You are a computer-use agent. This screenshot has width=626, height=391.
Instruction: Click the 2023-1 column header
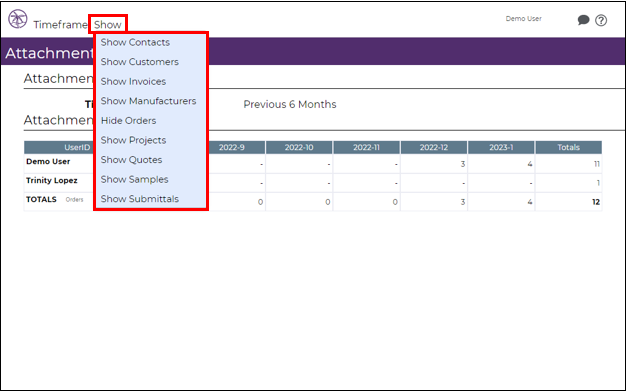coord(501,147)
